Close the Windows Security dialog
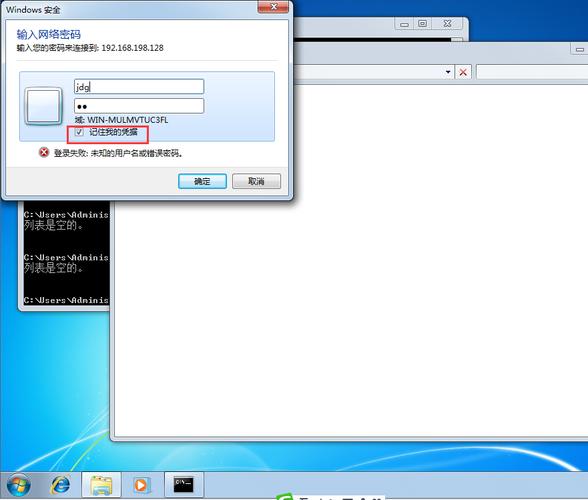Viewport: 588px width, 500px height. tap(274, 7)
